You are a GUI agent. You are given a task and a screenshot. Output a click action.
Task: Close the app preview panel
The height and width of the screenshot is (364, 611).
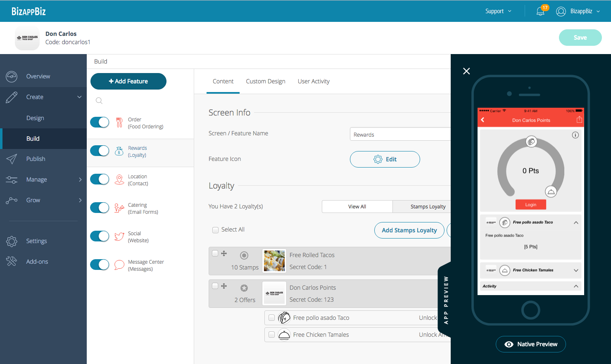[466, 71]
